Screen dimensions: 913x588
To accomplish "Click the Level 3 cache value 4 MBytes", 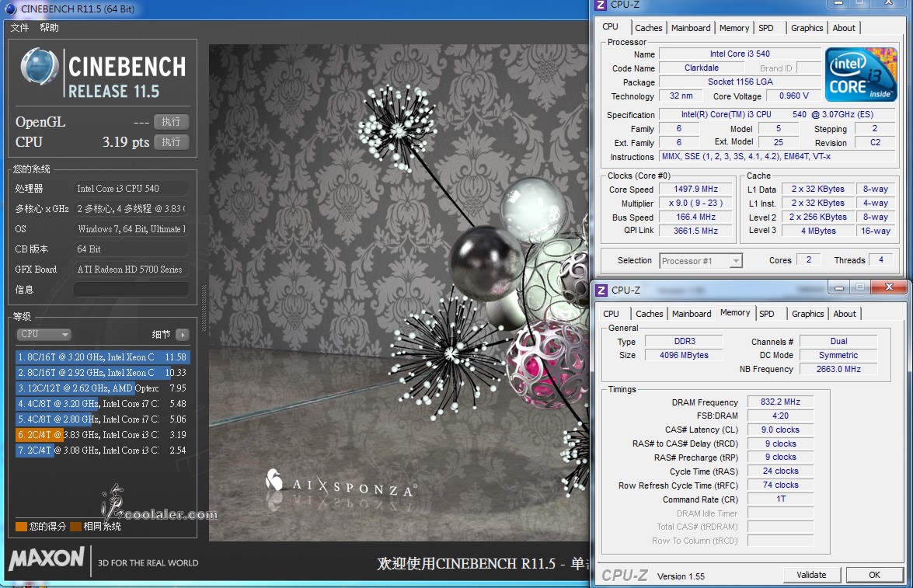I will point(817,231).
